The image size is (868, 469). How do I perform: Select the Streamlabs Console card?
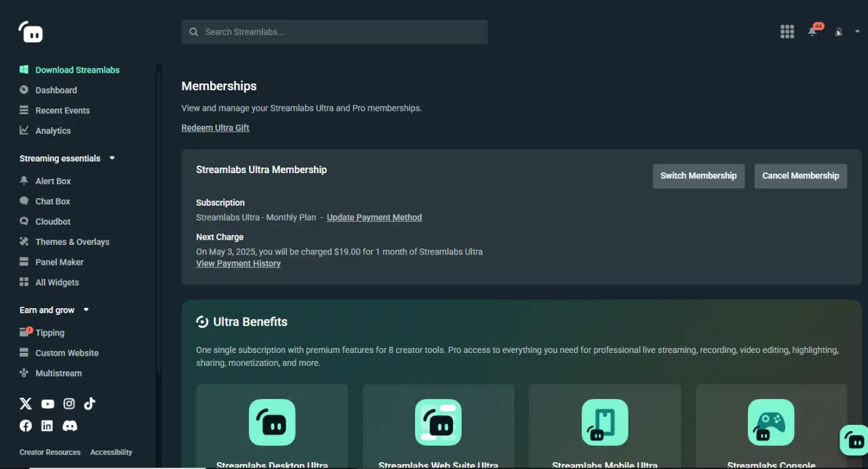771,426
